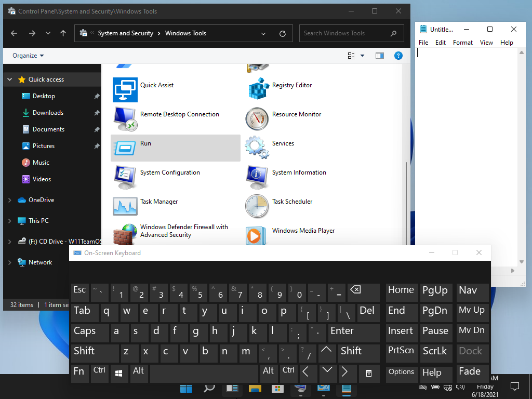The width and height of the screenshot is (532, 399).
Task: Click Options key on On-Screen Keyboard
Action: point(402,375)
